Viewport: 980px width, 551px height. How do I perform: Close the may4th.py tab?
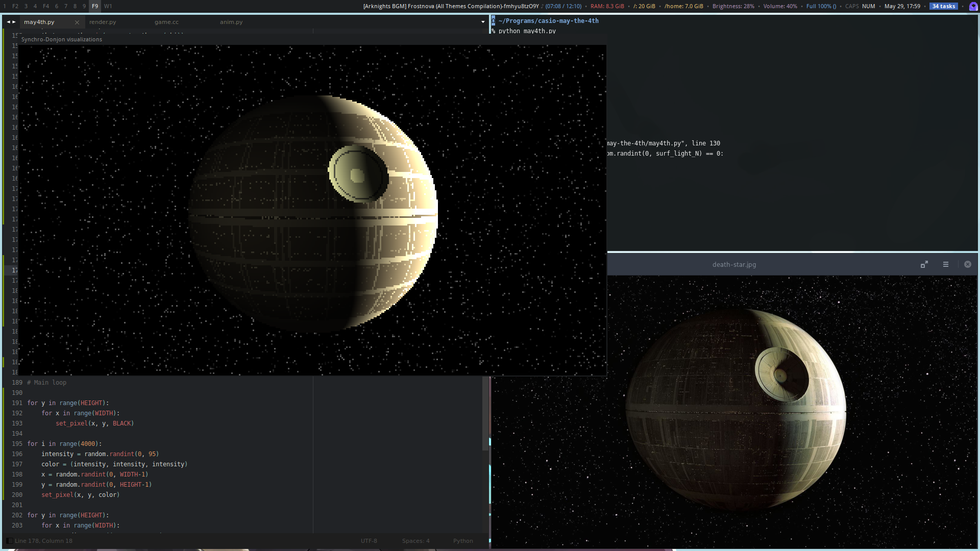click(x=77, y=22)
